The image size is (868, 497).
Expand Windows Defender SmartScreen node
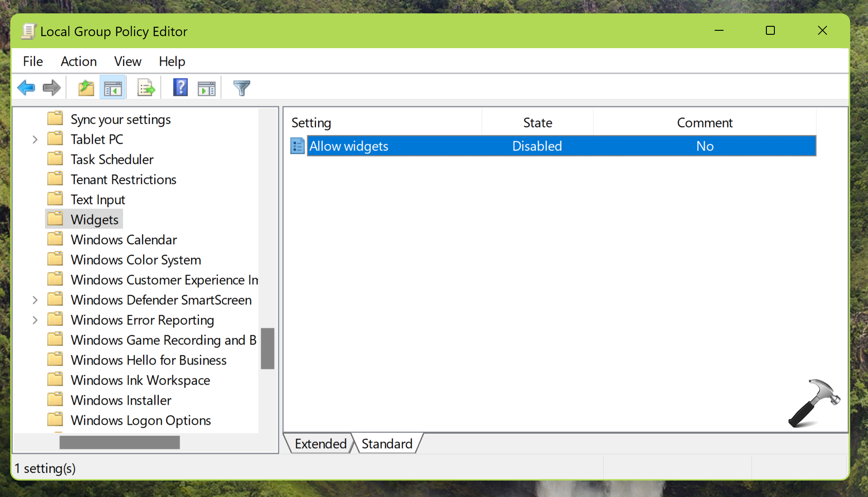coord(35,300)
